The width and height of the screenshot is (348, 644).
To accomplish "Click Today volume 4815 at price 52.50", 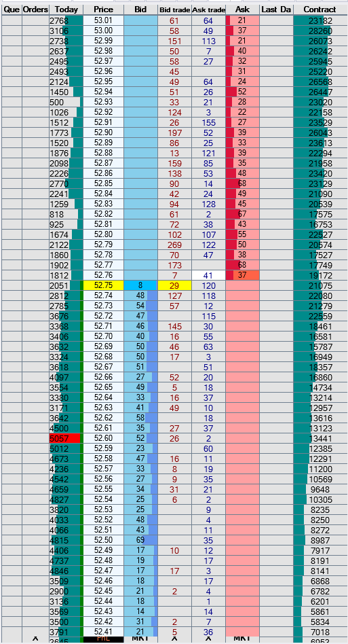I will coord(66,540).
